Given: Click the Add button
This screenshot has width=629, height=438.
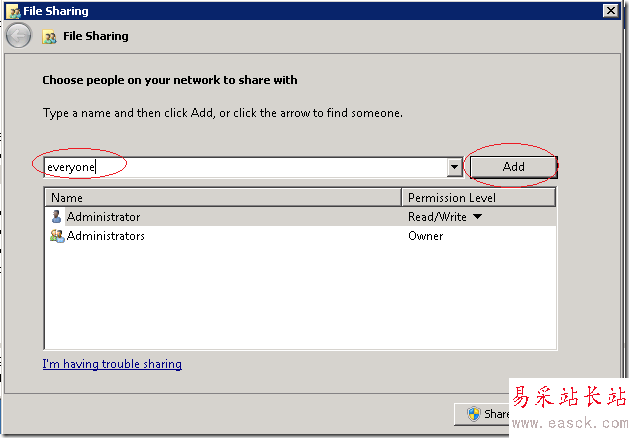Looking at the screenshot, I should (513, 166).
